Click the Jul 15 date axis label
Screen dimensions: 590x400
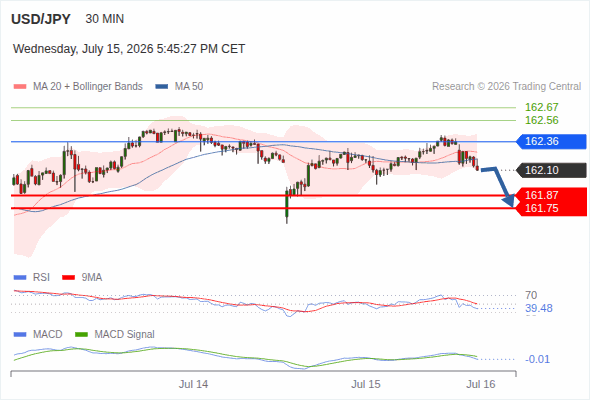(366, 384)
